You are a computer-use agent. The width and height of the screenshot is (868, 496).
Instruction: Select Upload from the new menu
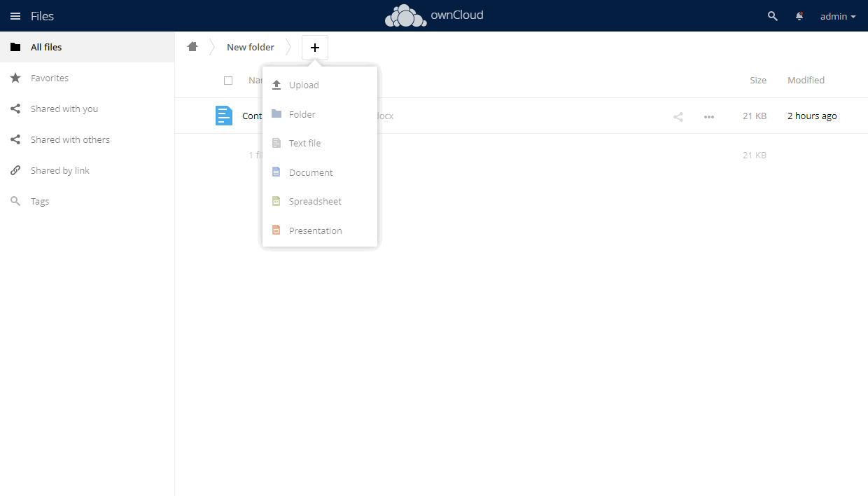tap(304, 85)
